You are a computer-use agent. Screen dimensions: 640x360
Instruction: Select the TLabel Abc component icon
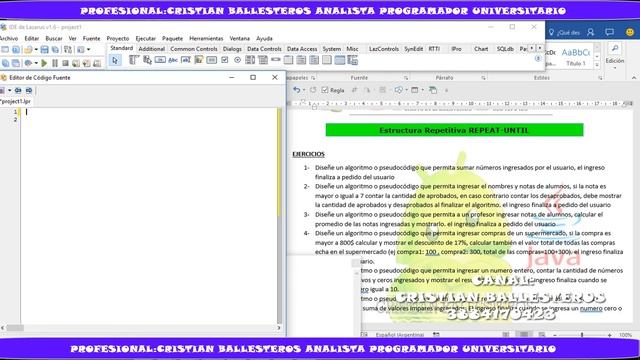point(173,60)
